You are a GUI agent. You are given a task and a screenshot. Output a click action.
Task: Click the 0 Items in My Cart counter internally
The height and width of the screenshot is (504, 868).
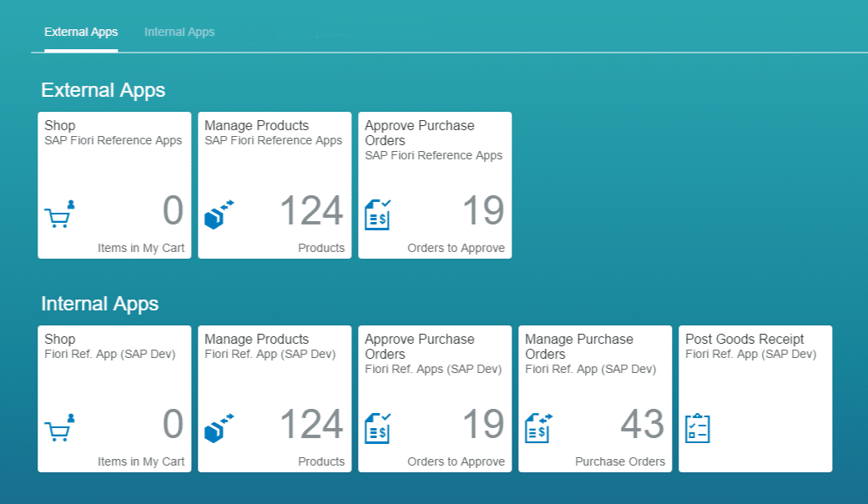pyautogui.click(x=172, y=426)
